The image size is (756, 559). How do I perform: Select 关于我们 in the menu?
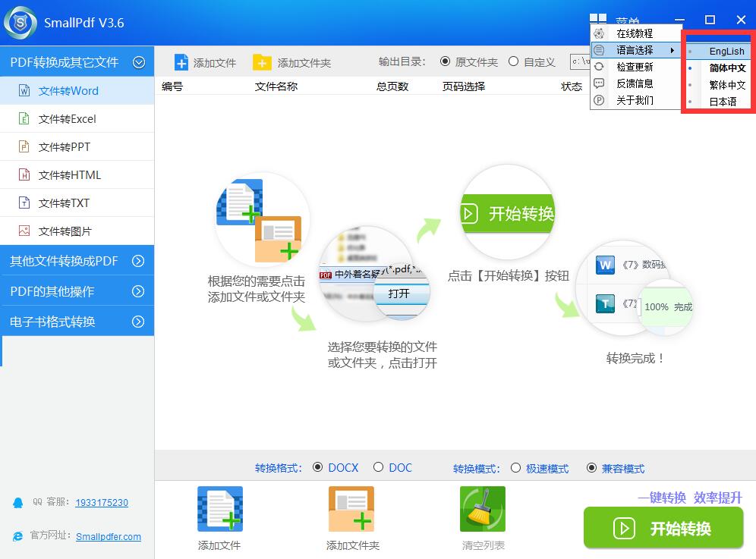[x=635, y=100]
